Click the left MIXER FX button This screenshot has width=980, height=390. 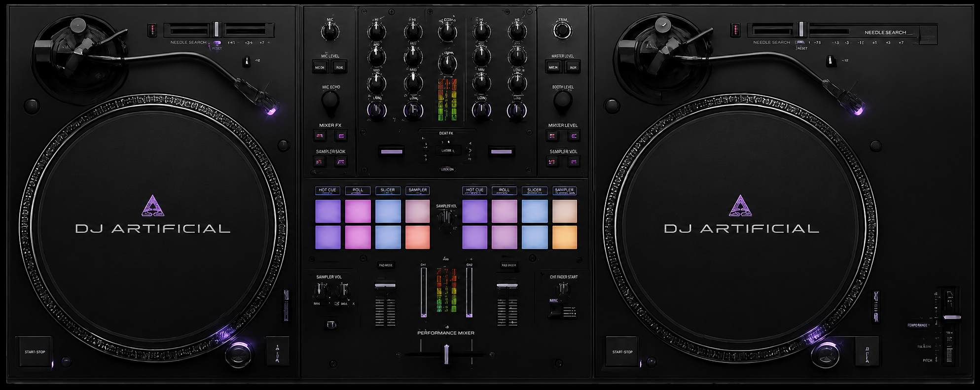click(x=320, y=136)
